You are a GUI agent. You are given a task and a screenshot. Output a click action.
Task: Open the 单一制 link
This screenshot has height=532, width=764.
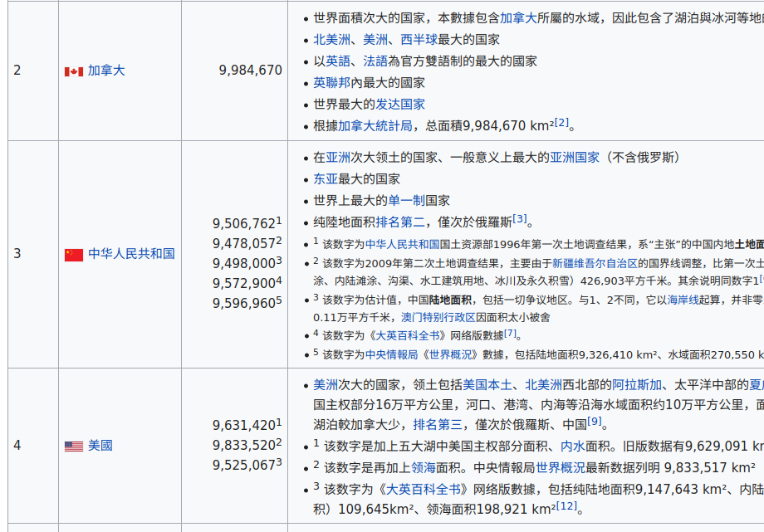point(406,200)
